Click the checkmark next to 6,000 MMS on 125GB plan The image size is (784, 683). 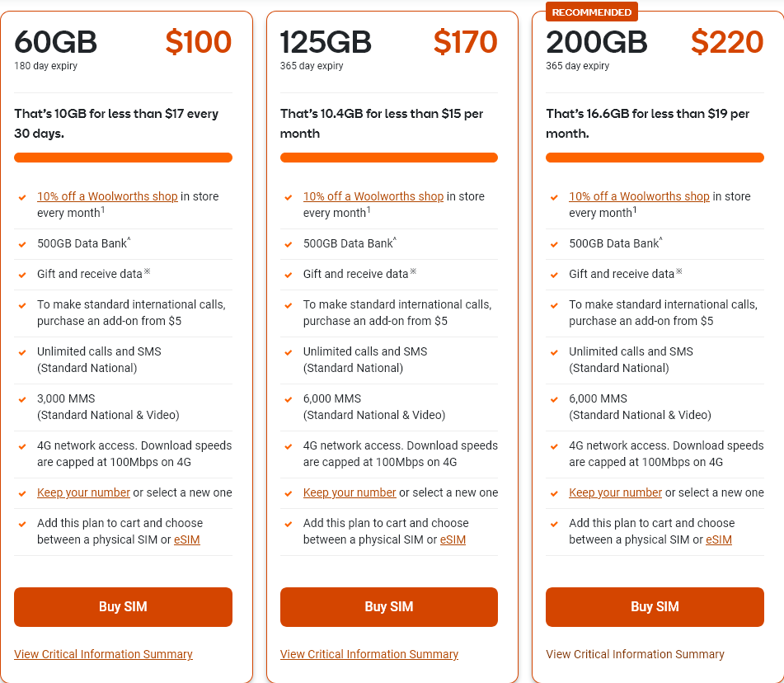(289, 399)
